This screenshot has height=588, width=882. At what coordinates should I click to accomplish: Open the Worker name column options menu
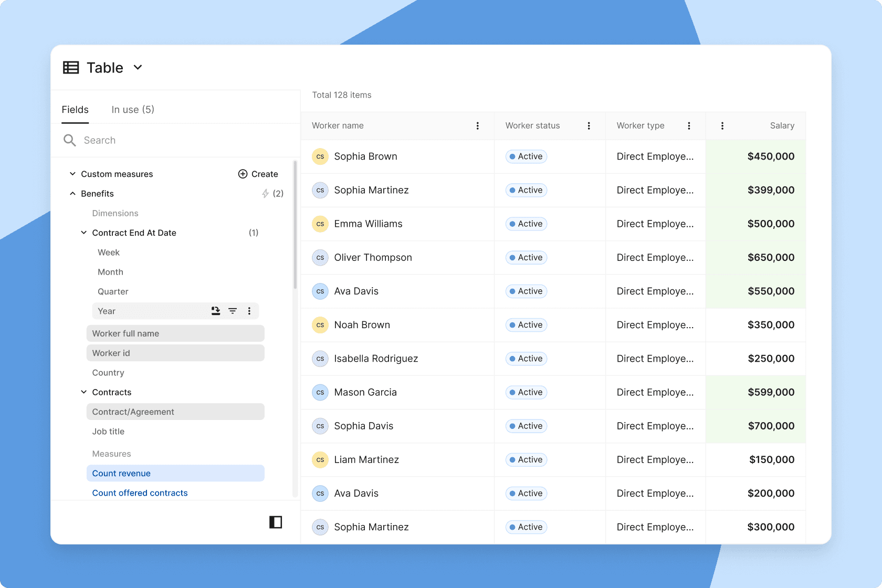click(x=477, y=125)
